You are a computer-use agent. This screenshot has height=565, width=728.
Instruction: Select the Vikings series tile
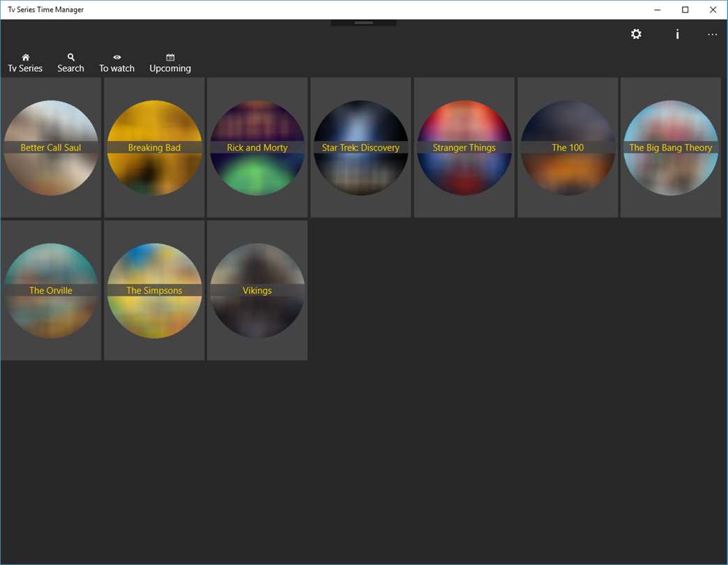point(257,290)
